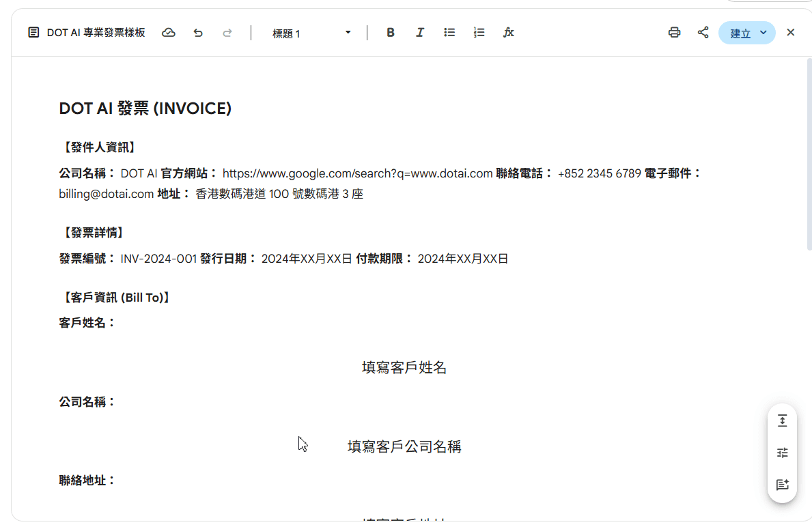Click the placeholder 填寫客戶公司名稱
812x529 pixels.
(404, 446)
